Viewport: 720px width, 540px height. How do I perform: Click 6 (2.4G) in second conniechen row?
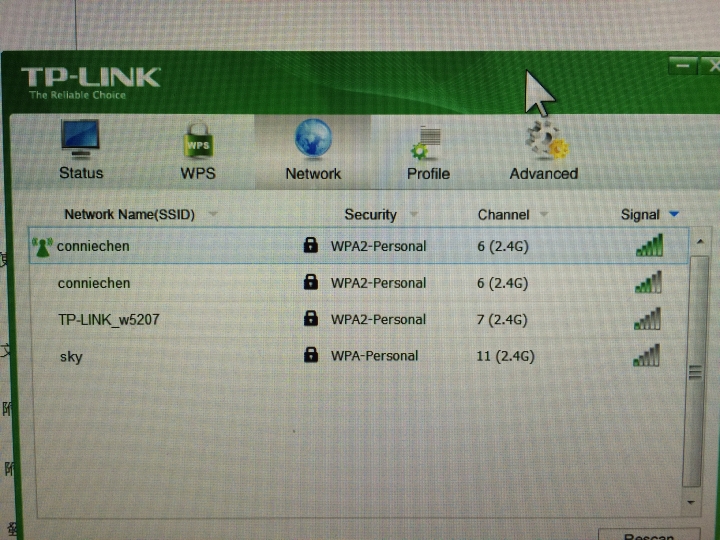click(x=502, y=283)
